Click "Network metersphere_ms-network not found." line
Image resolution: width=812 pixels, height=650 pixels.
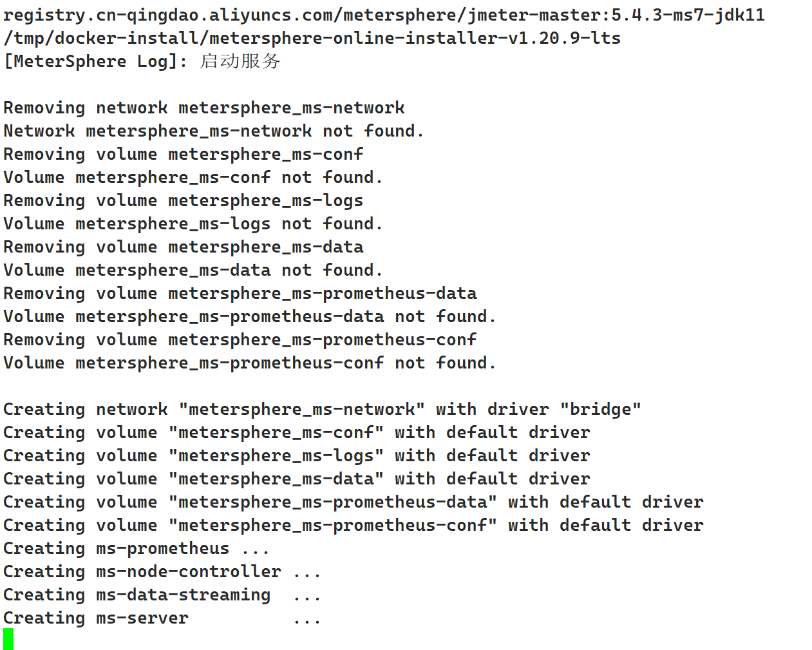coord(213,131)
